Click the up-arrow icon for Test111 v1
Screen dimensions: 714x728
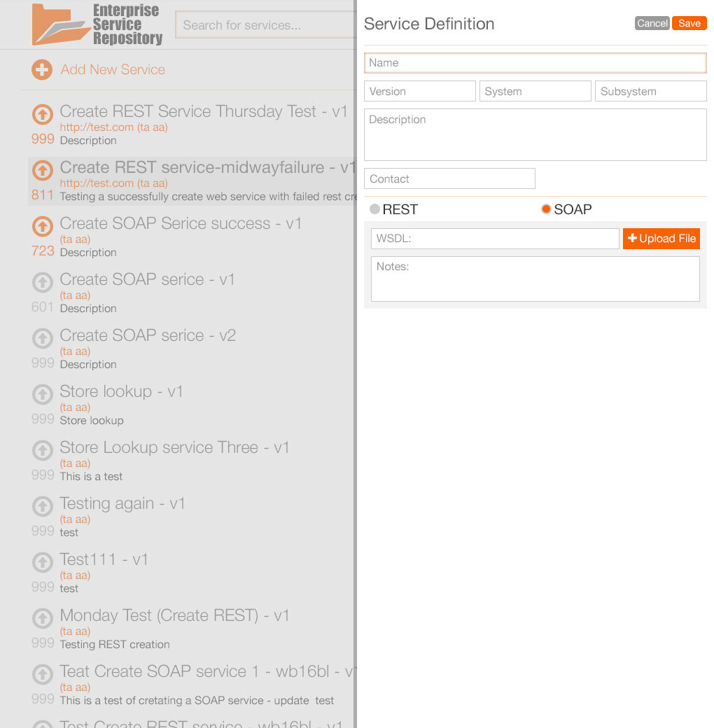click(42, 563)
